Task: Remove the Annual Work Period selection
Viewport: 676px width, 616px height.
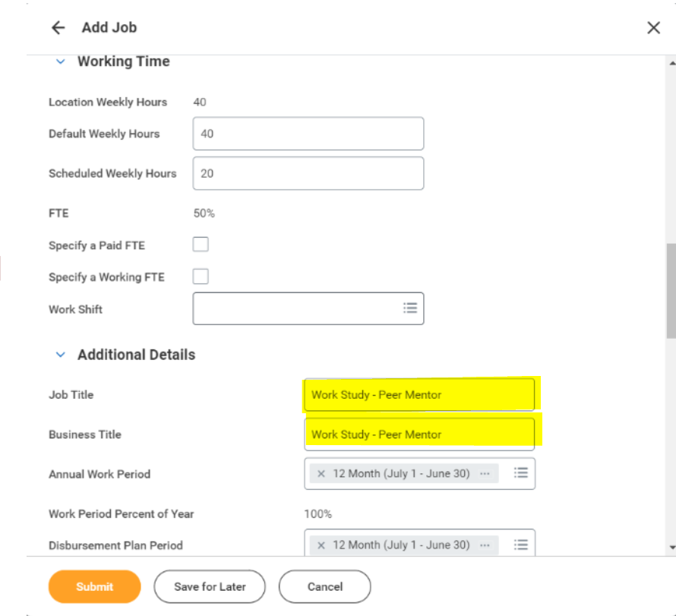Action: (x=321, y=473)
